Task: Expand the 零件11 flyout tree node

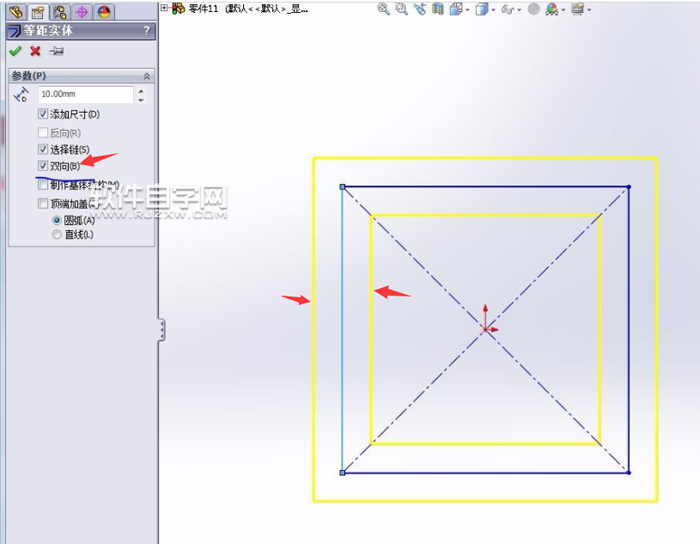Action: click(x=164, y=8)
